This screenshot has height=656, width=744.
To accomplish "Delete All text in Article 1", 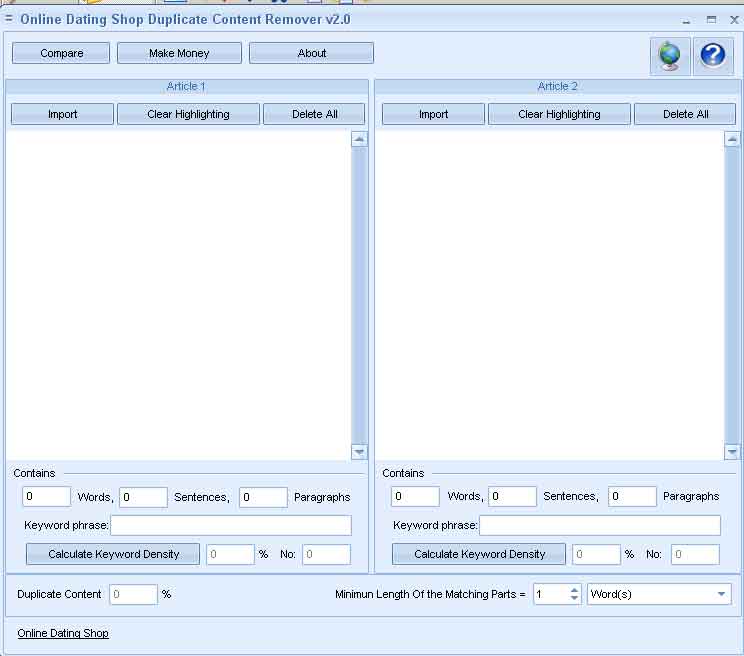I will point(314,114).
